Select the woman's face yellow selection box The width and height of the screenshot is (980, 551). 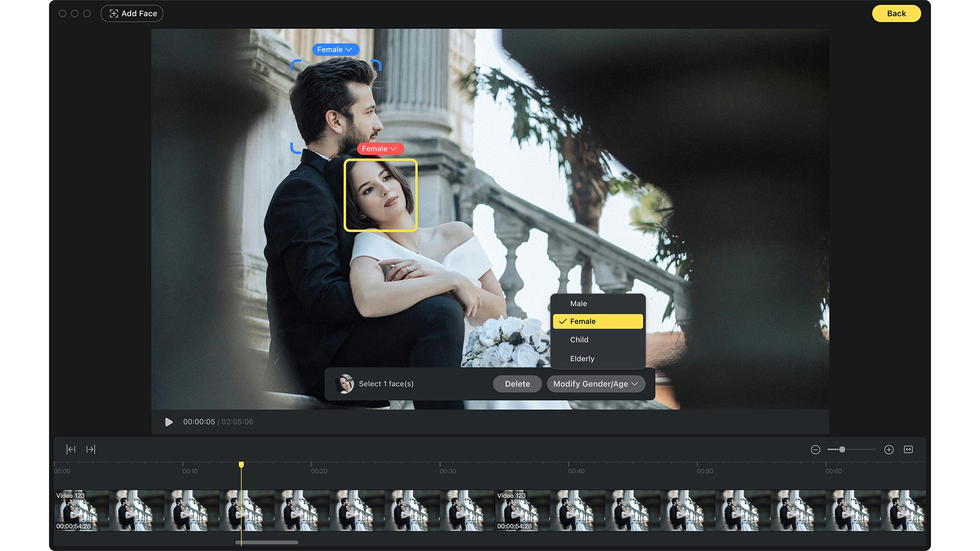pos(380,195)
